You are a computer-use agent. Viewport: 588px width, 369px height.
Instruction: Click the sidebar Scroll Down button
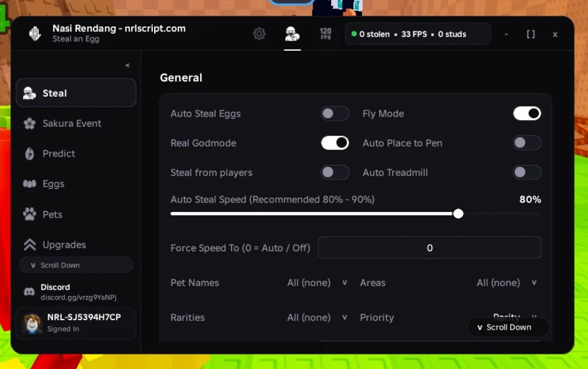tap(76, 265)
